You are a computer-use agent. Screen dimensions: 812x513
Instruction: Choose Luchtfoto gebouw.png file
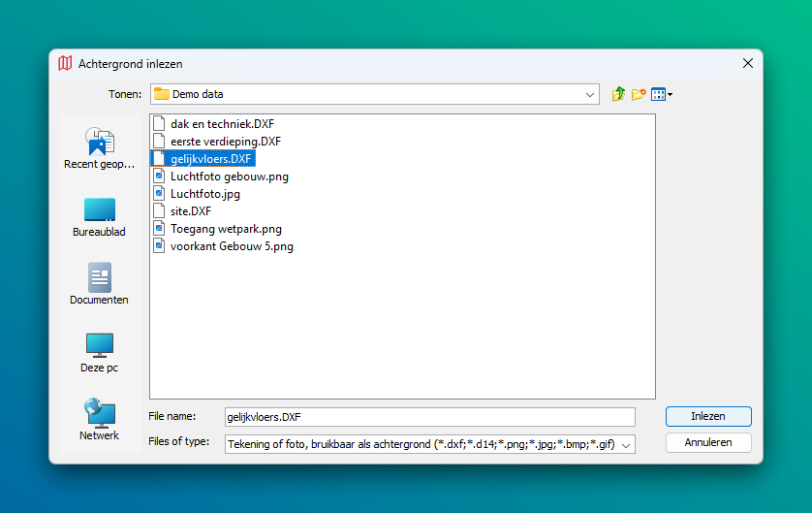[229, 176]
